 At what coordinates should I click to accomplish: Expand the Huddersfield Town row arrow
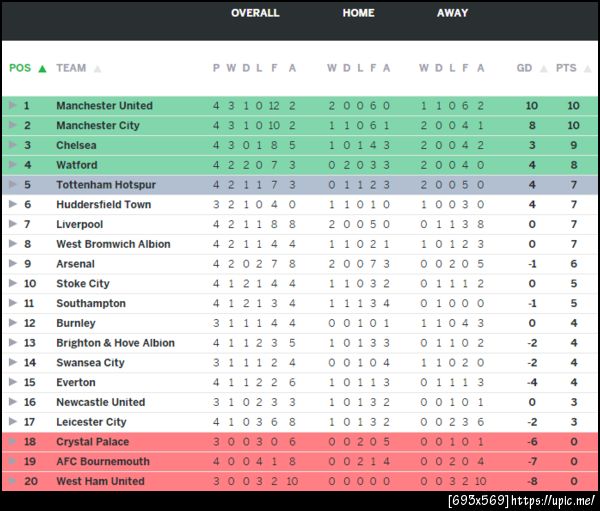12,204
